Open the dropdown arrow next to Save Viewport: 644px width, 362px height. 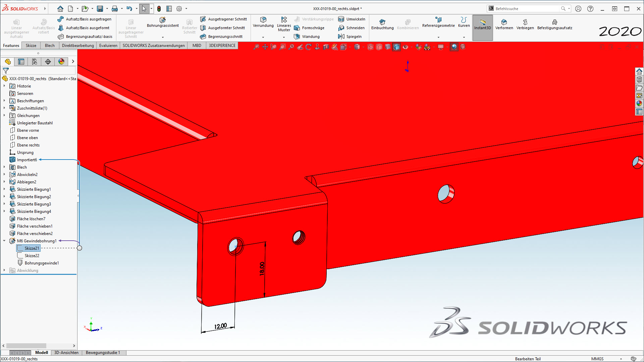(107, 9)
